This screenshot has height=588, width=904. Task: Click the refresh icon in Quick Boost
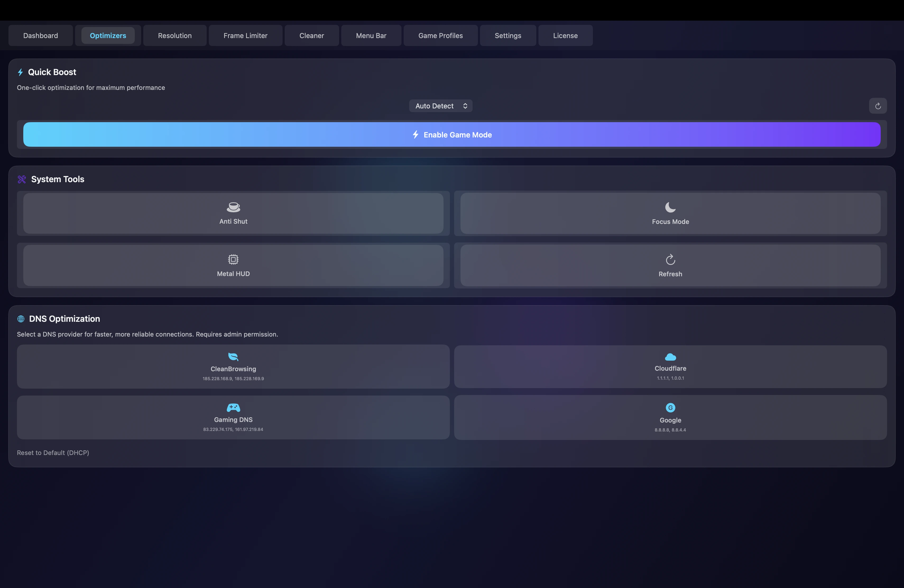[878, 106]
